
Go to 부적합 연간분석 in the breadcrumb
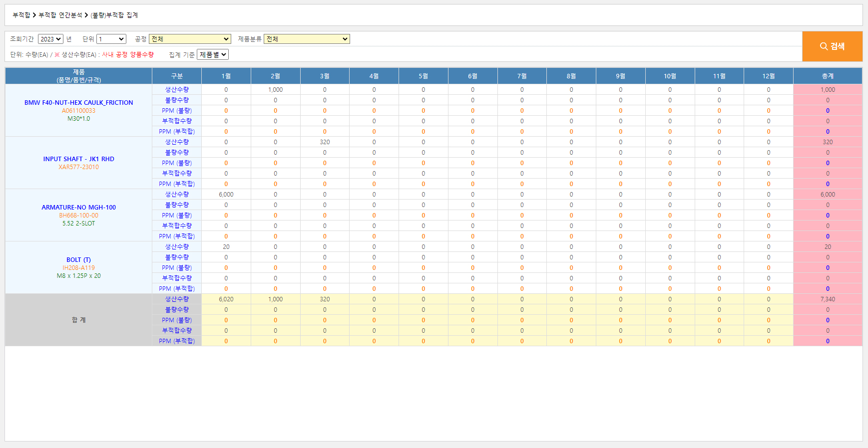pyautogui.click(x=60, y=15)
